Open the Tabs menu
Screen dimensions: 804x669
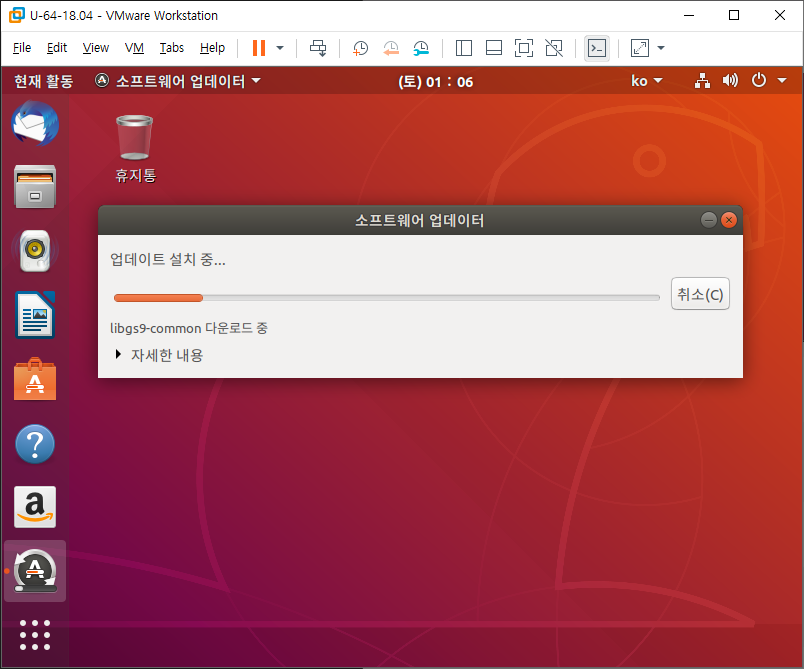[171, 48]
